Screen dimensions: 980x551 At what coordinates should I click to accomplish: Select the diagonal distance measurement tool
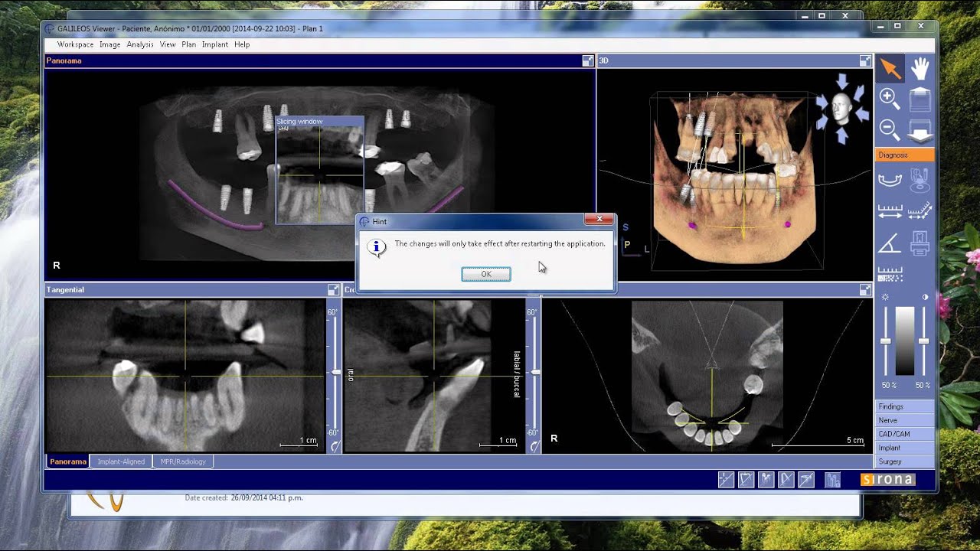(920, 211)
